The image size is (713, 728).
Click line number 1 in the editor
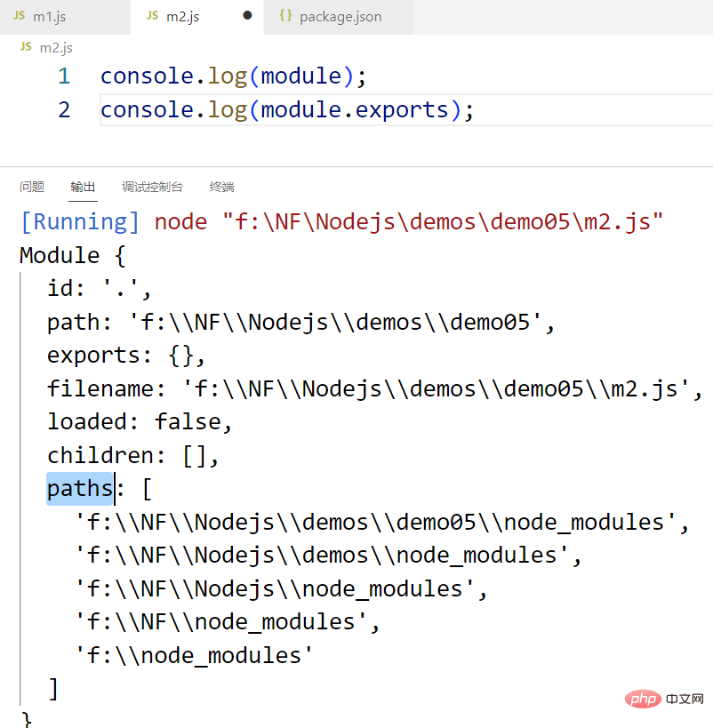64,76
